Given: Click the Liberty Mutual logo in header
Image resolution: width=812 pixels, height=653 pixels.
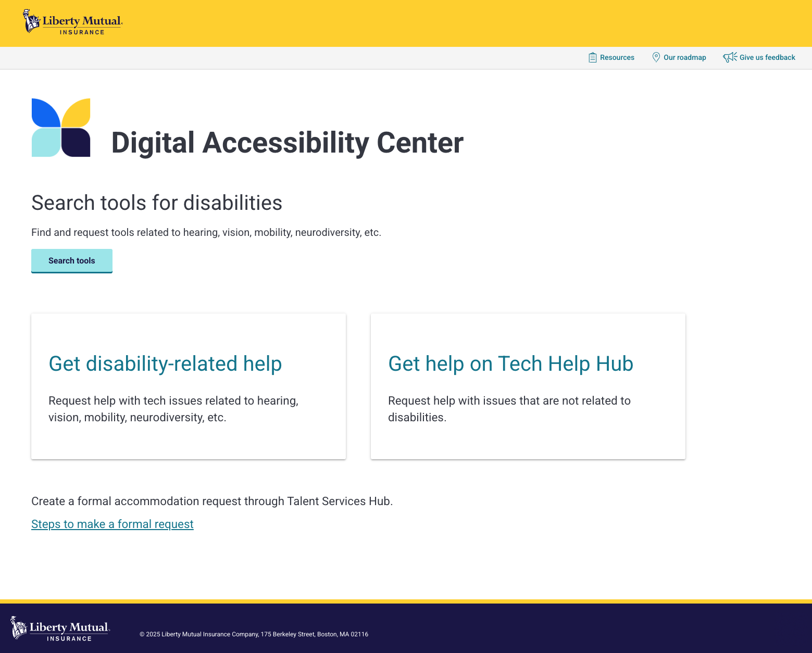Looking at the screenshot, I should coord(72,22).
